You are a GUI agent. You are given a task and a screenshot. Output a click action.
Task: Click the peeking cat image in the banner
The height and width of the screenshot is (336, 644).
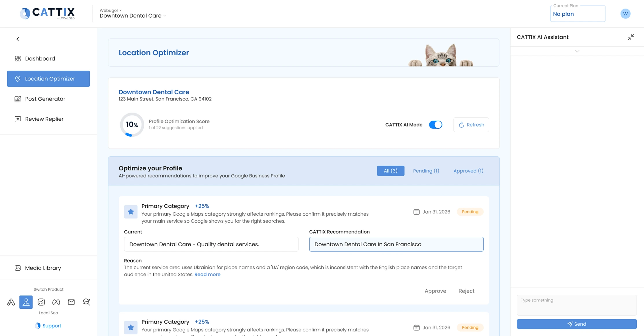[441, 55]
